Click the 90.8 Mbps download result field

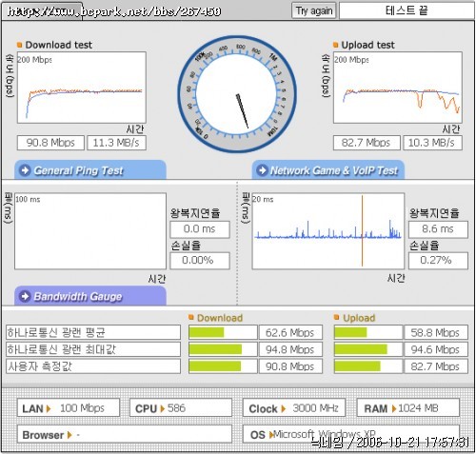click(50, 143)
